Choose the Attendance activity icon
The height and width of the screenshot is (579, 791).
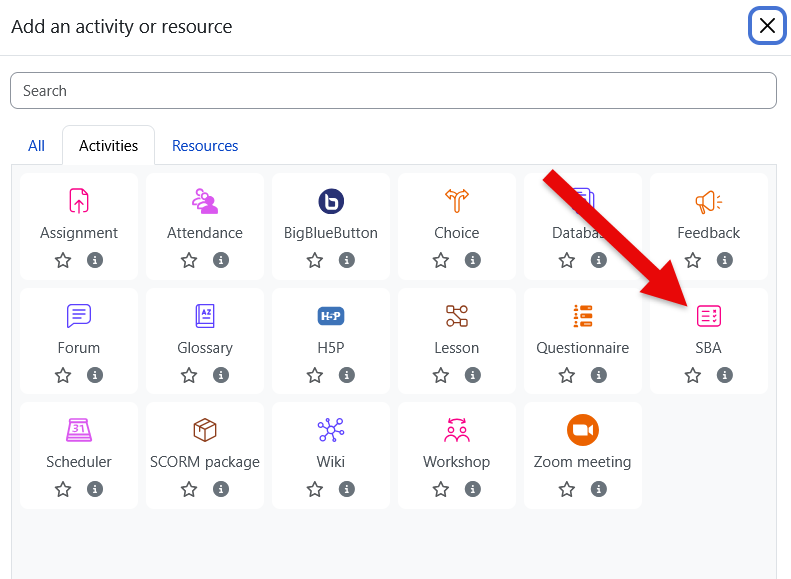click(205, 201)
